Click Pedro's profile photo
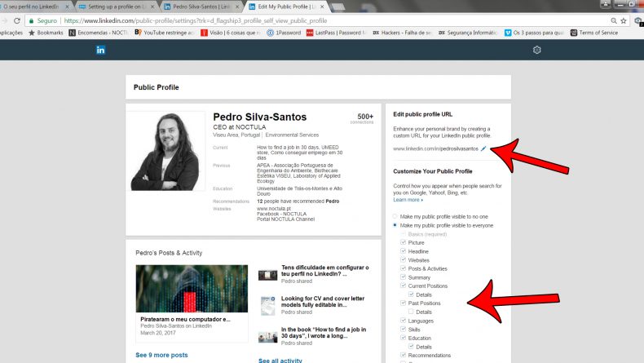The height and width of the screenshot is (363, 644). (x=166, y=151)
